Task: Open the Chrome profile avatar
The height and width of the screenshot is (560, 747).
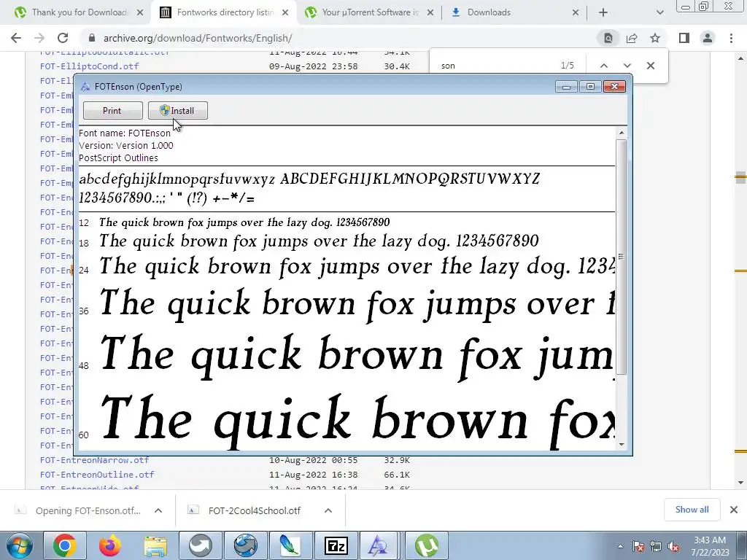Action: point(708,38)
